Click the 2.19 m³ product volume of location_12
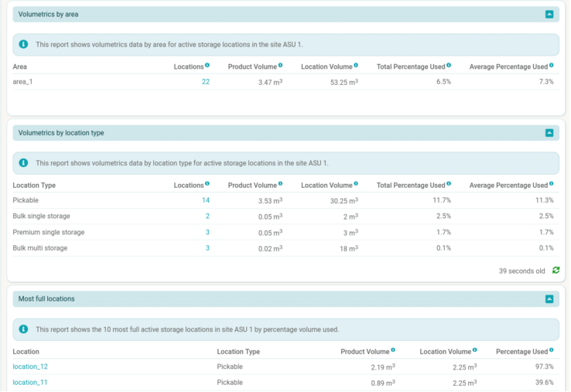Screen dimensions: 571x392 [x=383, y=367]
